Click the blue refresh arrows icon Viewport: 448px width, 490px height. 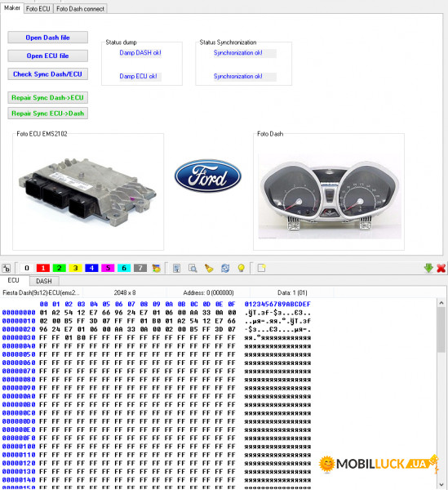(225, 268)
